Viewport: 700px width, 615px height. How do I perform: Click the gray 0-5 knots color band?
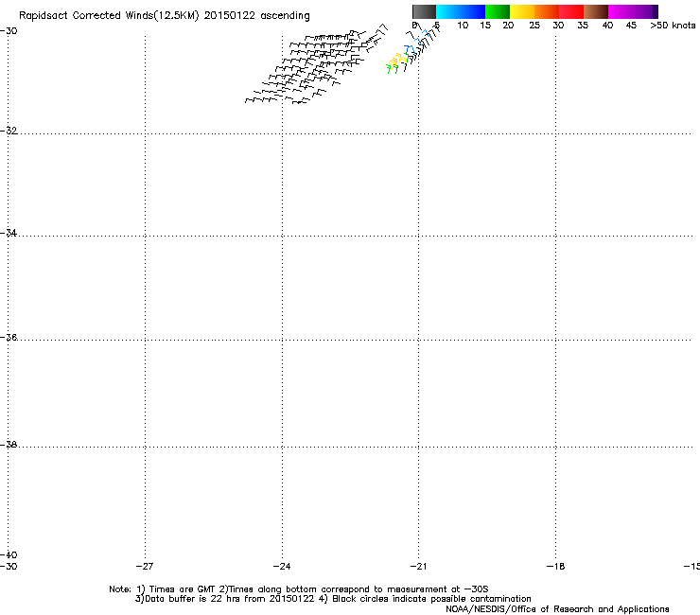[424, 11]
